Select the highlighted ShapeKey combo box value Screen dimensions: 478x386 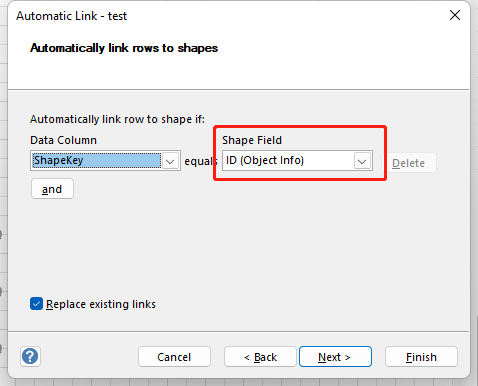(96, 161)
